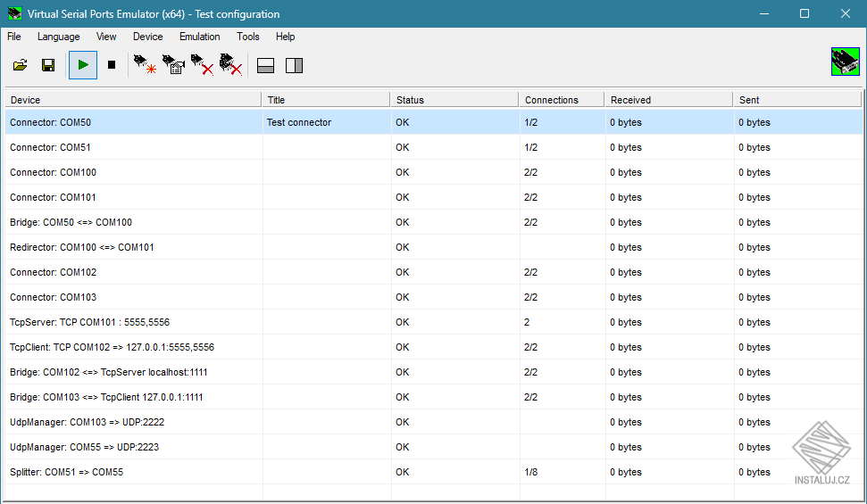Edit device properties via the toolbar icon
The width and height of the screenshot is (867, 504).
(x=173, y=65)
